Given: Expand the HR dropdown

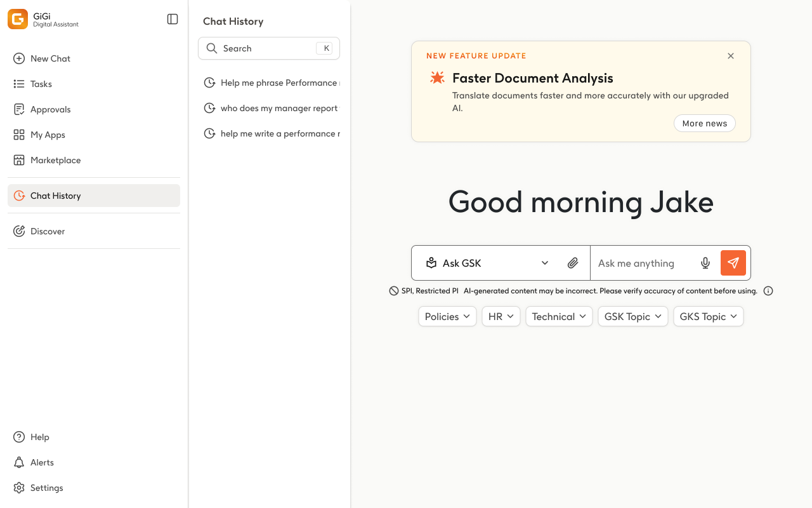Looking at the screenshot, I should (501, 316).
